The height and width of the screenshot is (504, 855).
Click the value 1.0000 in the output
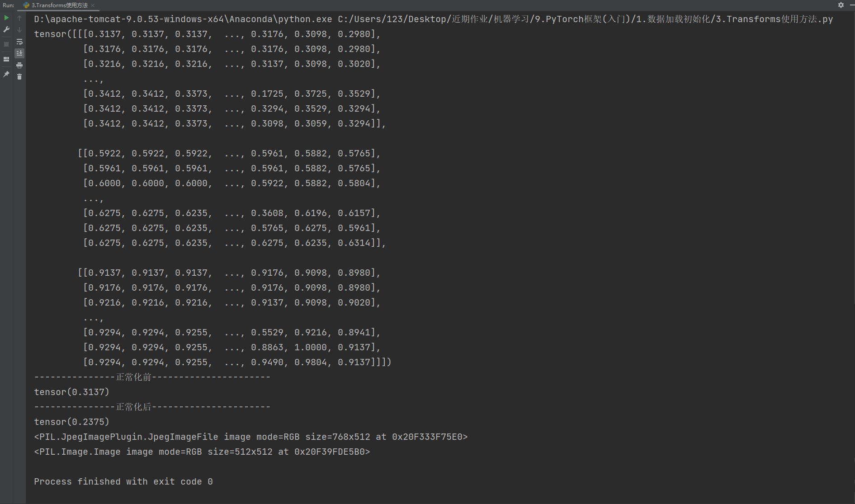click(310, 347)
